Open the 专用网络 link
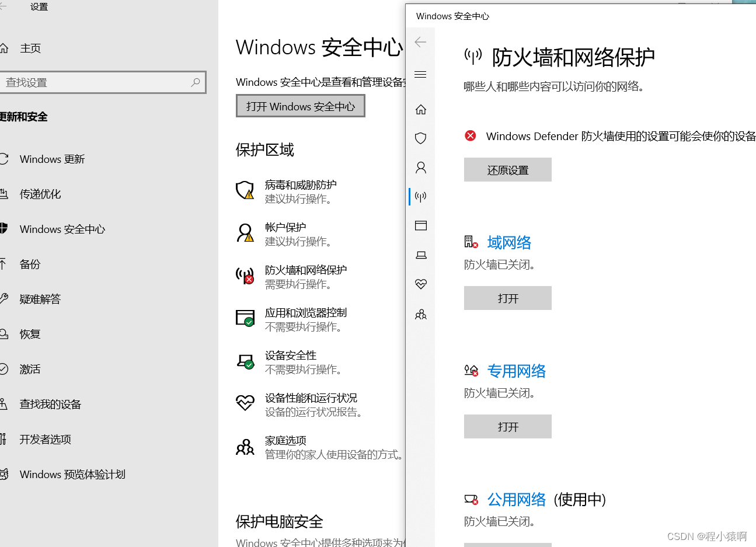 click(x=517, y=371)
